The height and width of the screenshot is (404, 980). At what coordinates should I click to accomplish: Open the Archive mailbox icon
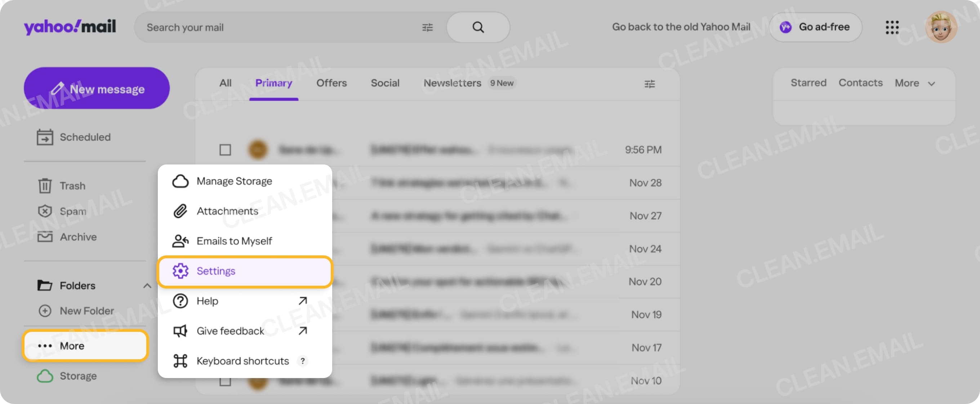coord(45,237)
